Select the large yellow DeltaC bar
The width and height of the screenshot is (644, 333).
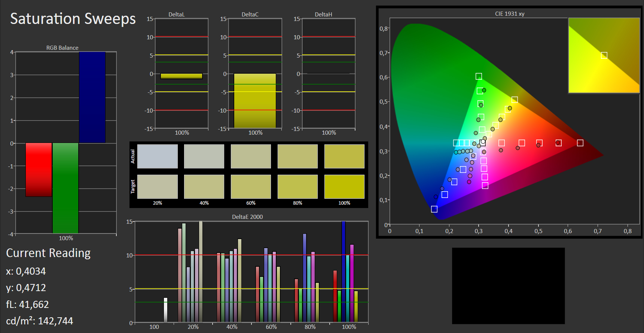click(x=255, y=101)
